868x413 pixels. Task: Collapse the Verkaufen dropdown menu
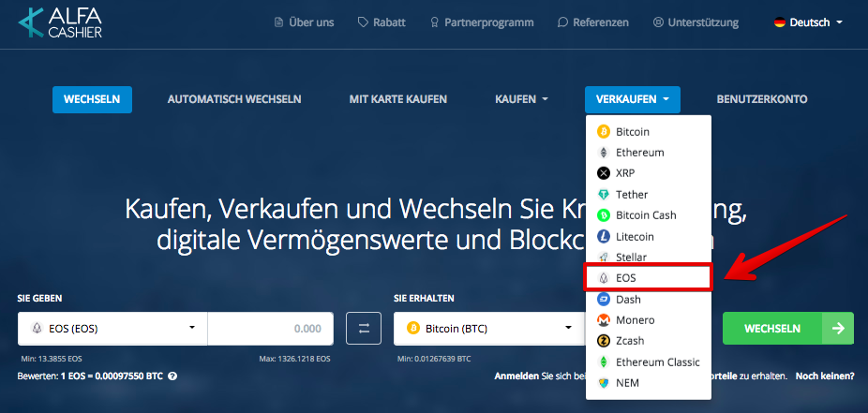point(633,99)
